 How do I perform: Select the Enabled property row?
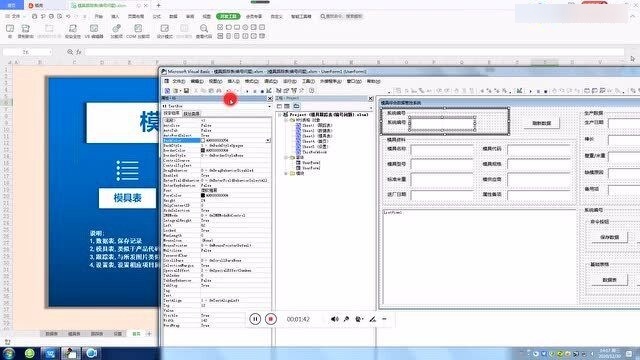point(216,176)
